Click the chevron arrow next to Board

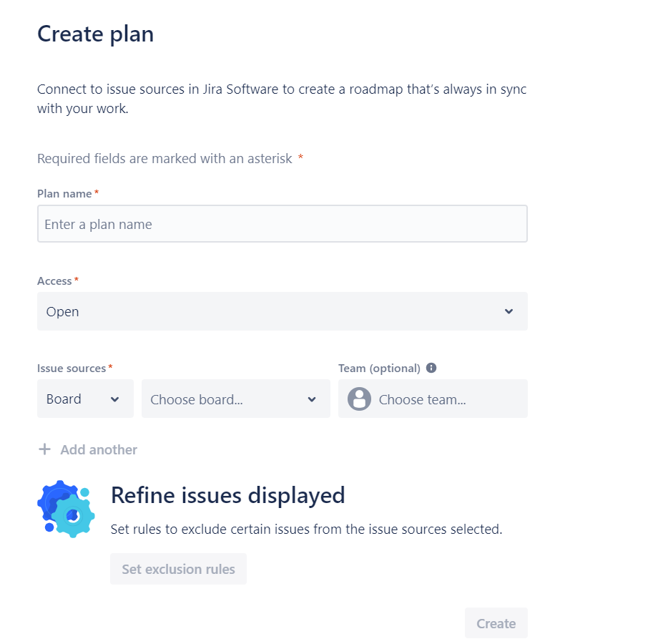[114, 399]
